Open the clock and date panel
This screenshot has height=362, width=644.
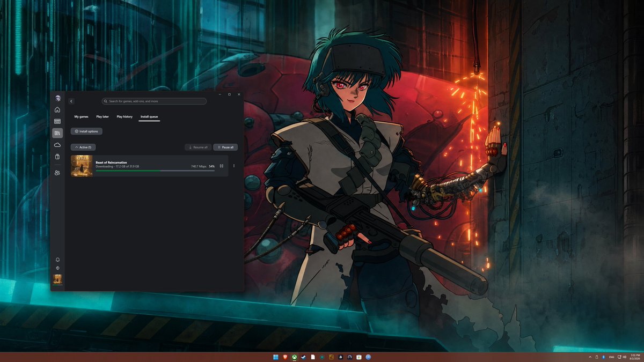tap(635, 357)
